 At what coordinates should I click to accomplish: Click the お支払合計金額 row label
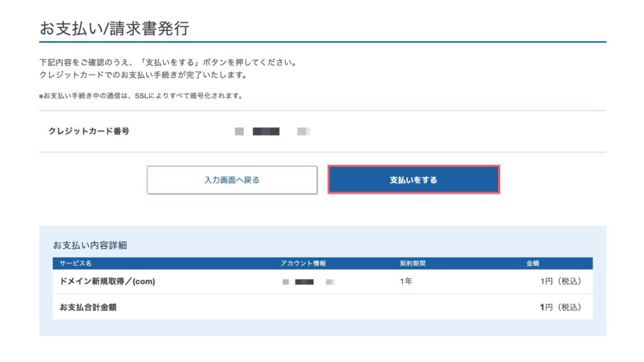(x=88, y=307)
